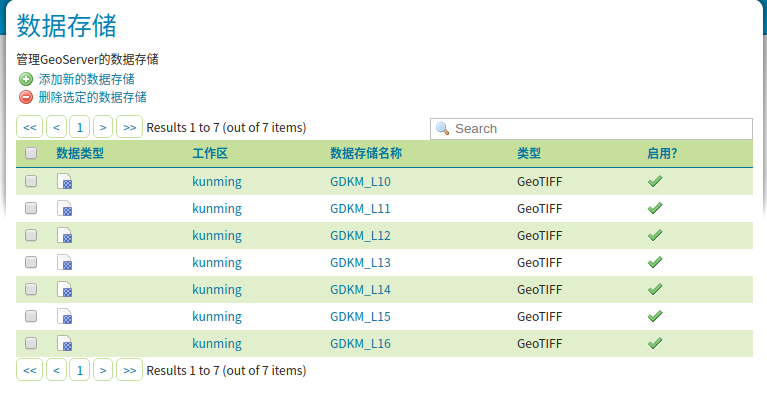Open kunming workspace in GDKM_L15 row

tap(217, 316)
